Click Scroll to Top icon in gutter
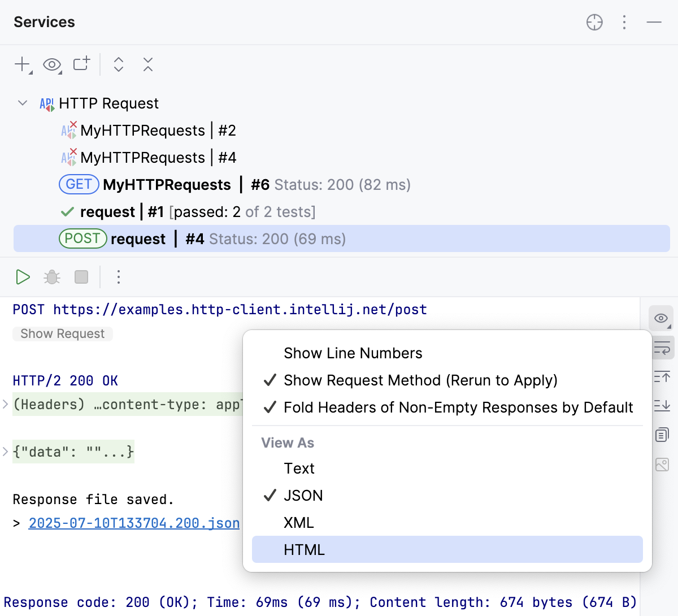This screenshot has width=678, height=616. point(662,376)
